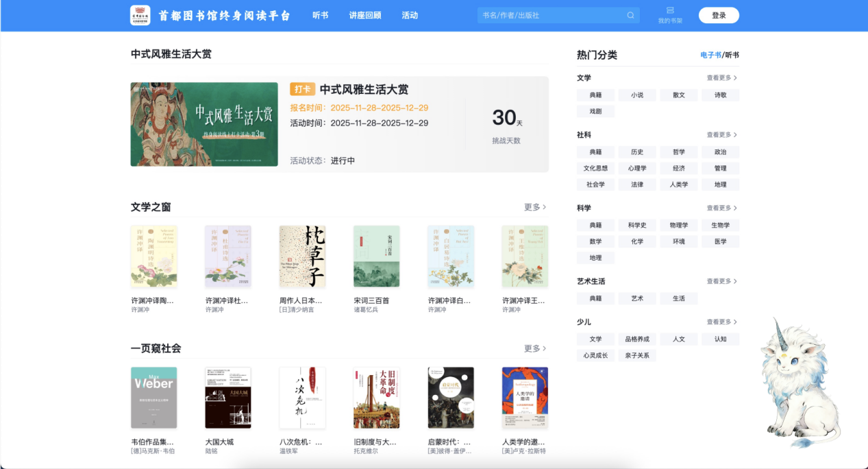Open the 宋词三百首 book cover
Viewport: 868px width, 469px height.
[x=376, y=256]
